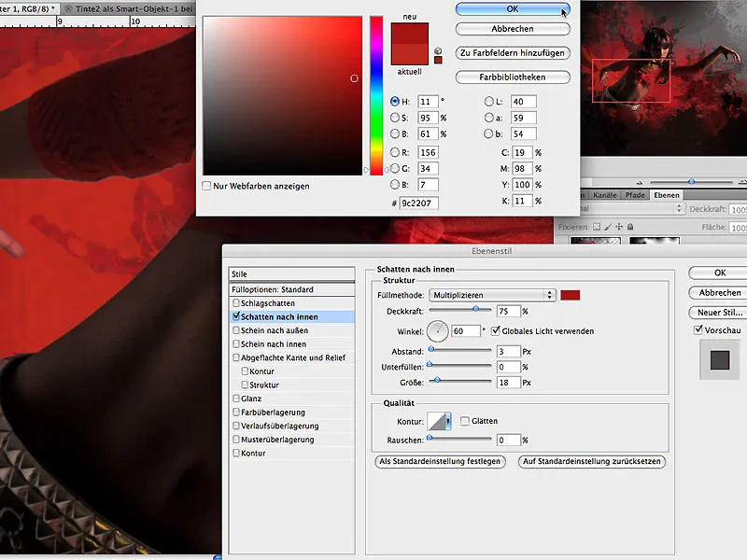Click the small web-safe color square
This screenshot has width=747, height=560.
click(438, 60)
